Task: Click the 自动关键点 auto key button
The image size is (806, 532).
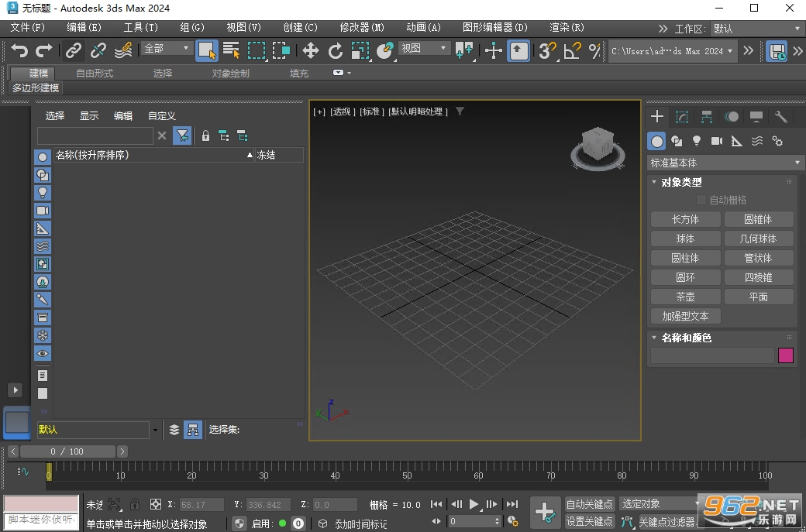Action: 590,504
